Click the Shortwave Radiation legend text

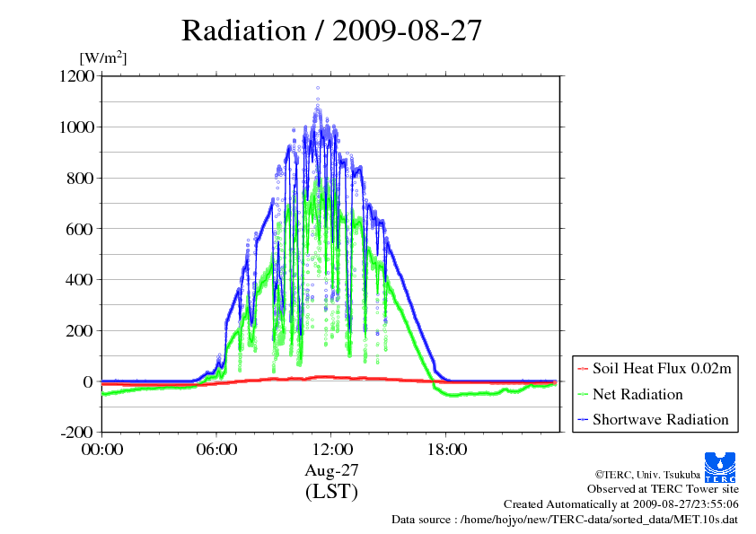point(661,420)
